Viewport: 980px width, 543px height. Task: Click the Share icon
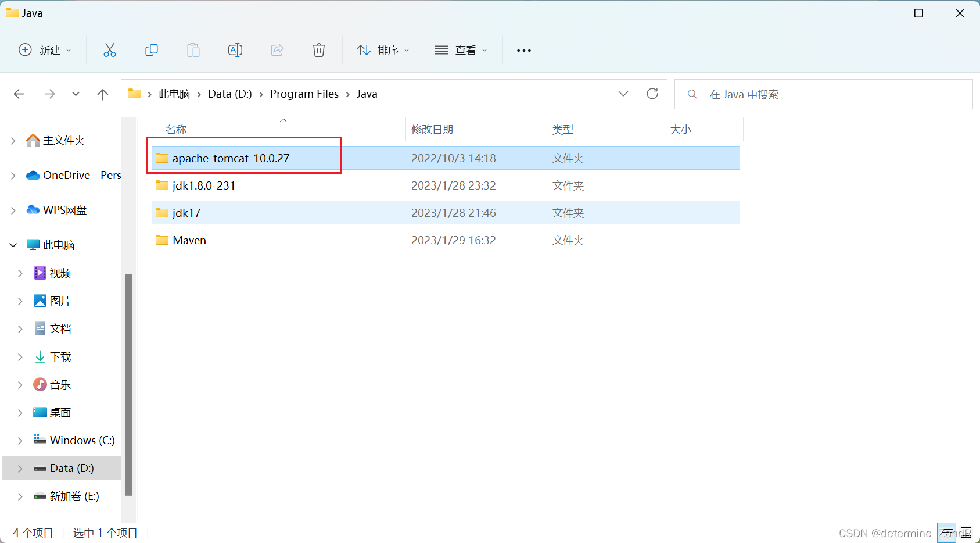click(x=277, y=50)
